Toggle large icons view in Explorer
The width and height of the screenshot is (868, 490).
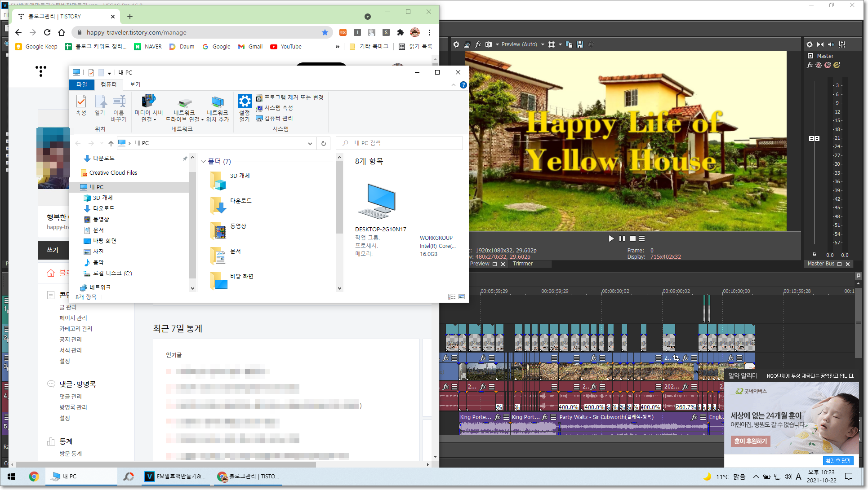tap(462, 297)
